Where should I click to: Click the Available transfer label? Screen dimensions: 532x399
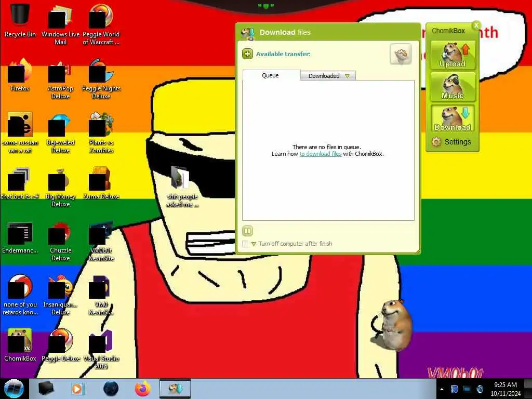[x=283, y=54]
